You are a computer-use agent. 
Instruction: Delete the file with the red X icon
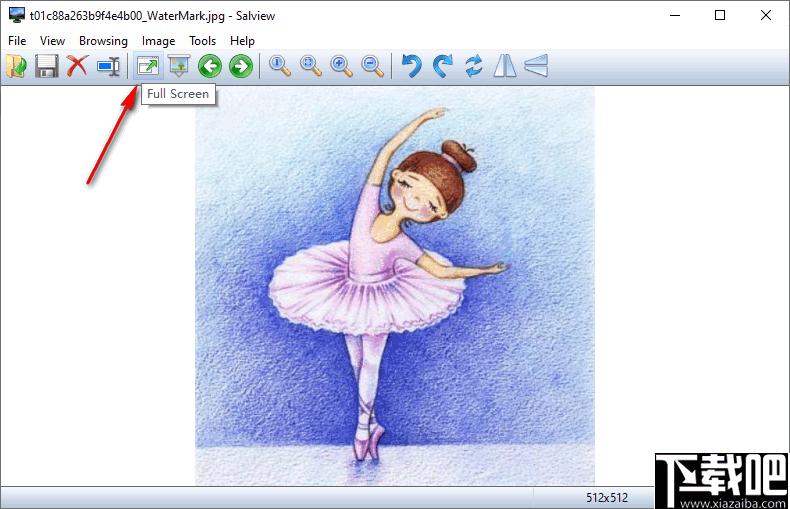[78, 66]
